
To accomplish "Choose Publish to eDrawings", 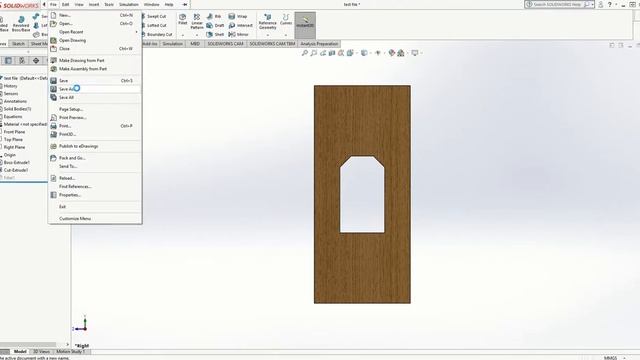I will (x=95, y=146).
